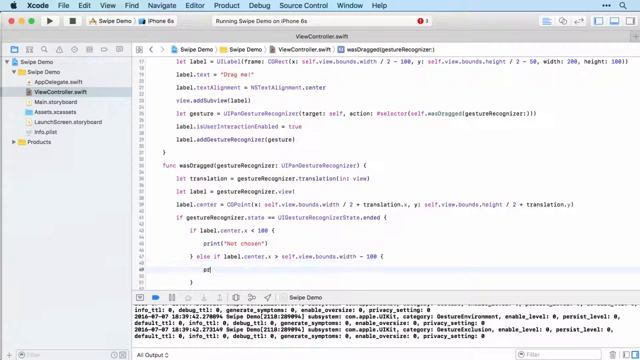The height and width of the screenshot is (360, 640).
Task: Open the File menu
Action: point(63,6)
